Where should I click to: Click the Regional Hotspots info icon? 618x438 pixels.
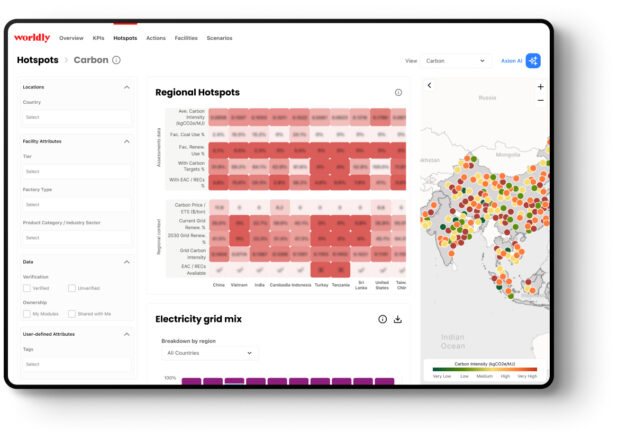(x=398, y=92)
